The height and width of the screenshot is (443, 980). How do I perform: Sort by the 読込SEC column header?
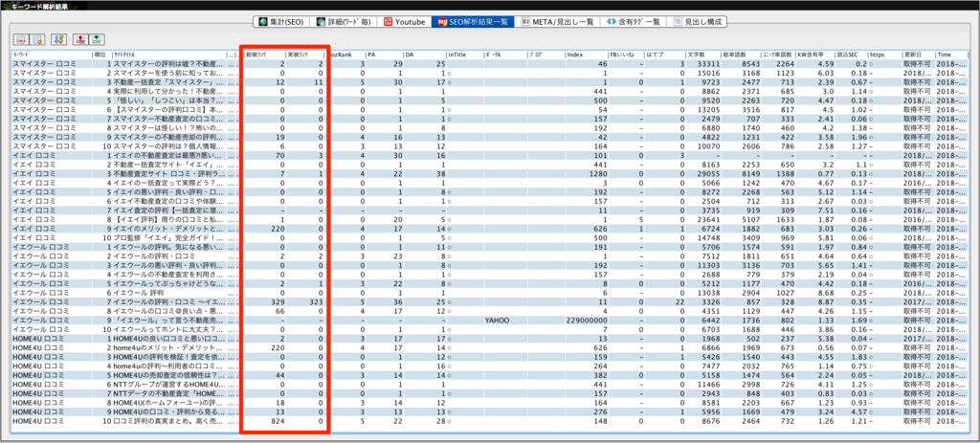pos(851,55)
